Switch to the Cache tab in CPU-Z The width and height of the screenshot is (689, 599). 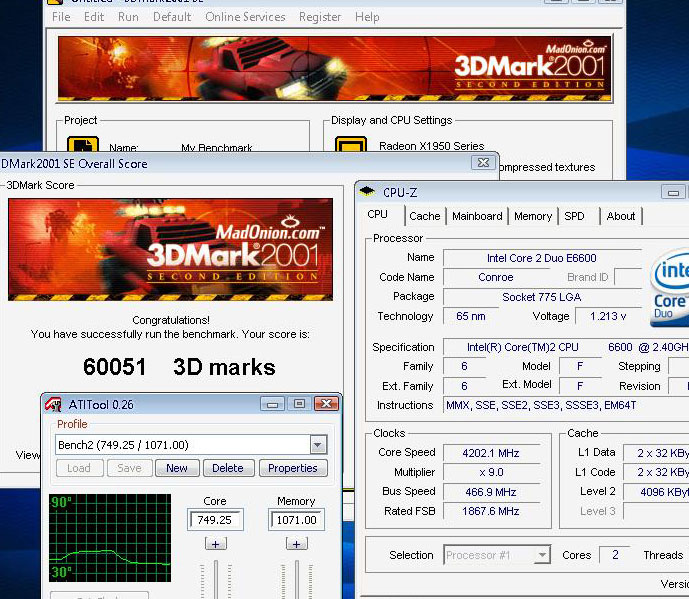(424, 216)
